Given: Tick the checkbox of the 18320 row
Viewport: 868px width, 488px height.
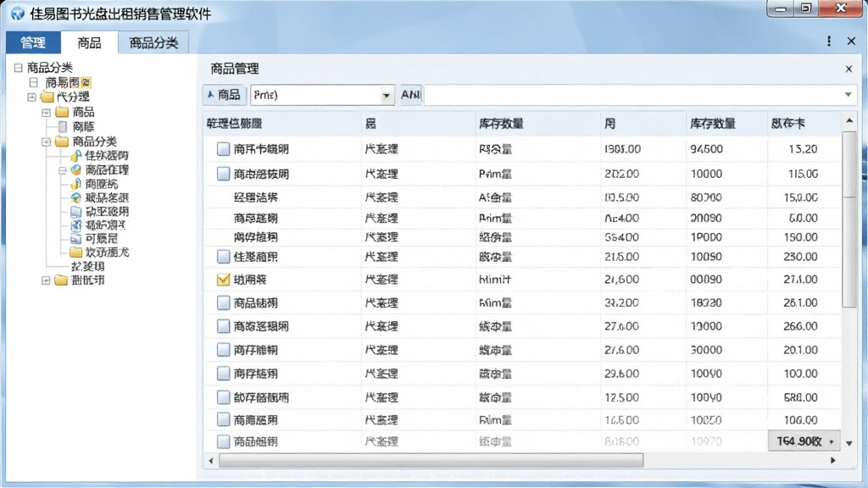Looking at the screenshot, I should [x=223, y=302].
